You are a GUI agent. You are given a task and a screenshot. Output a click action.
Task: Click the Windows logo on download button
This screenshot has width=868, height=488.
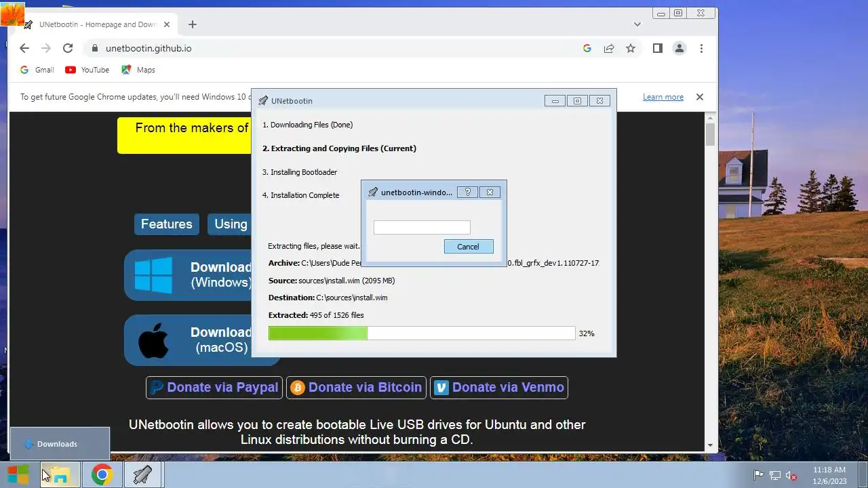(x=153, y=274)
